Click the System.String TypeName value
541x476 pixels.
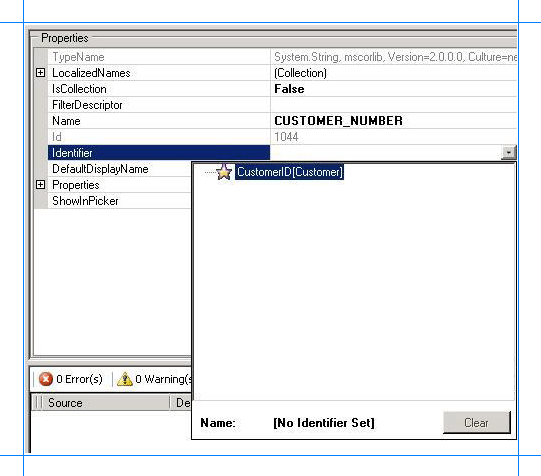point(395,57)
